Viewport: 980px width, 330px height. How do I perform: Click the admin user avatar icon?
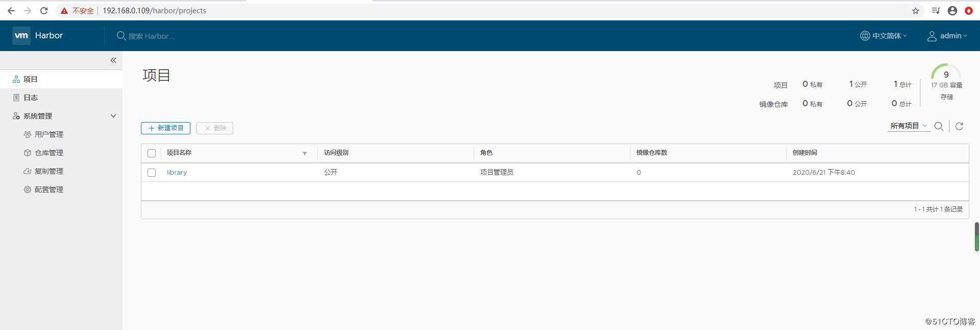932,36
